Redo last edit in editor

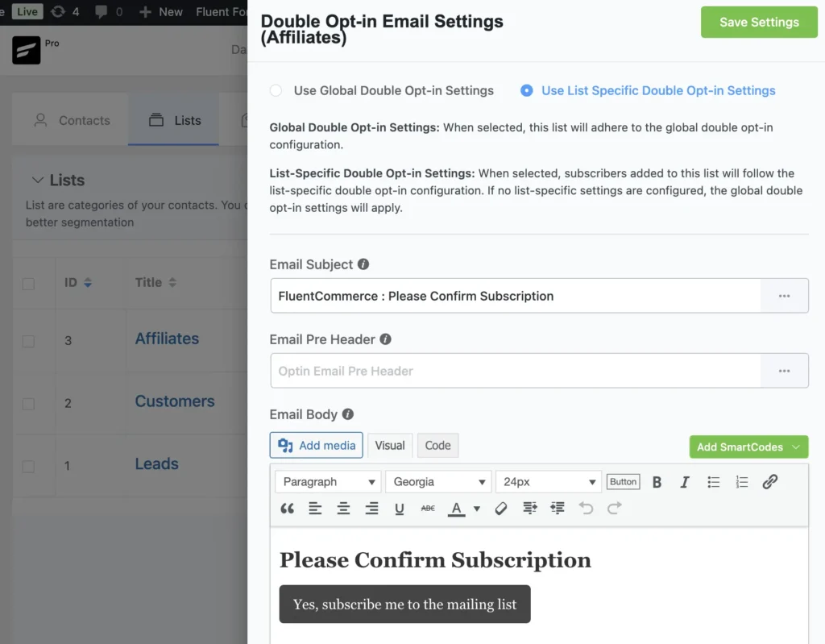[x=614, y=508]
